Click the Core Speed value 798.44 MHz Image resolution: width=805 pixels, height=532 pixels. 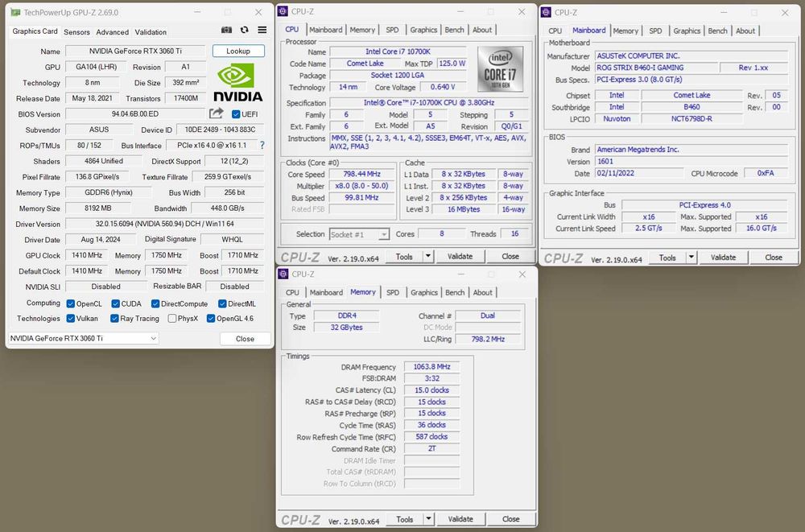361,174
